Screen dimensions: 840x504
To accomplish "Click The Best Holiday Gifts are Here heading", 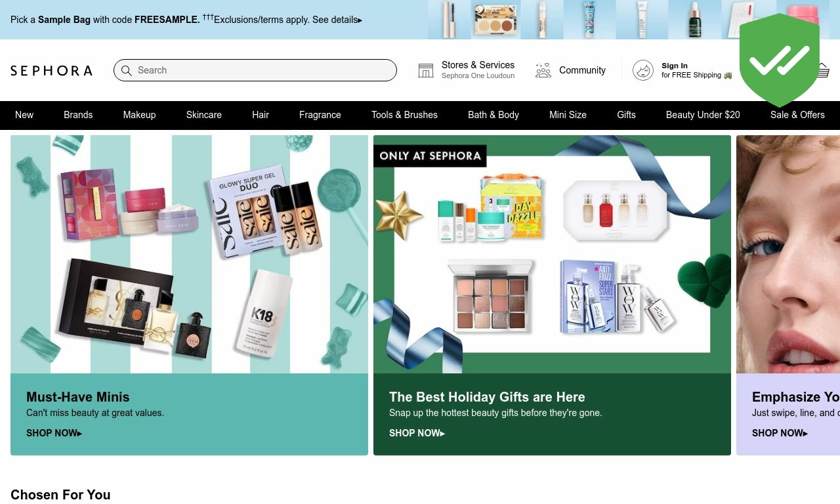I will 487,397.
